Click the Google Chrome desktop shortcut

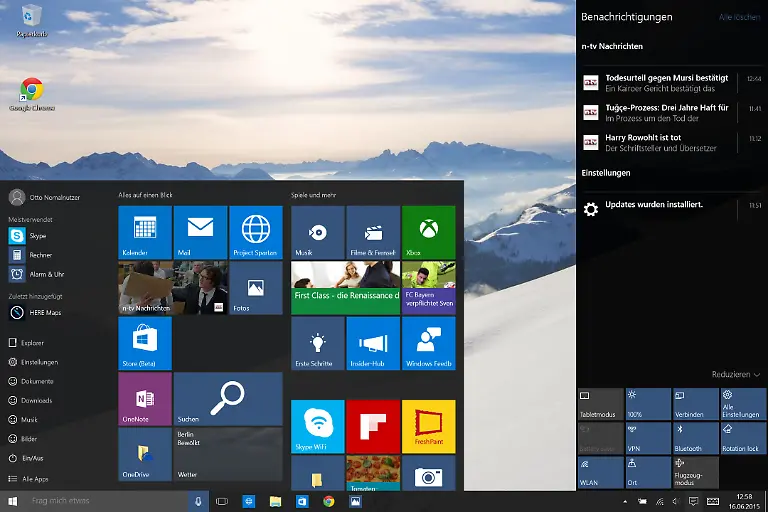pos(32,94)
